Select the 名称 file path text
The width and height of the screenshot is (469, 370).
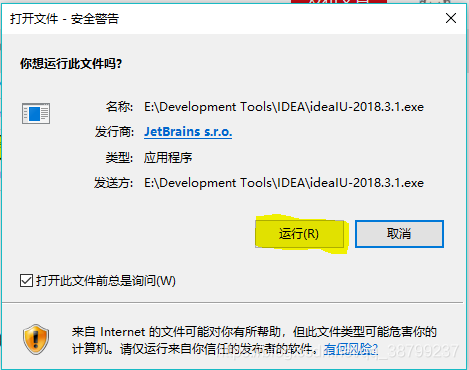[x=284, y=107]
